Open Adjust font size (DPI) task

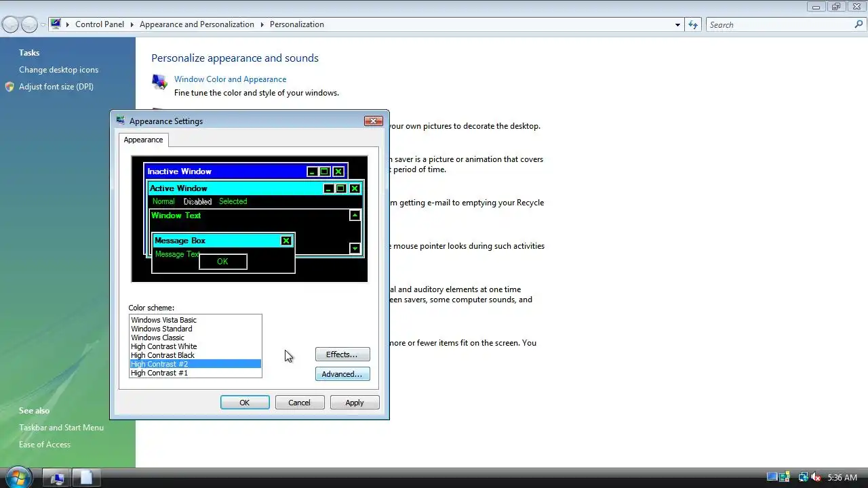[x=56, y=87]
